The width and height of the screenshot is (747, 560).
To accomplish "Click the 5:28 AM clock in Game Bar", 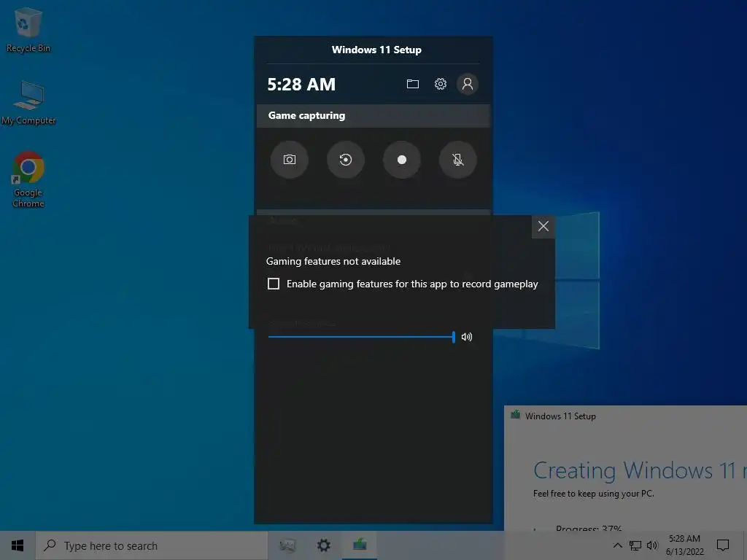I will (x=301, y=85).
